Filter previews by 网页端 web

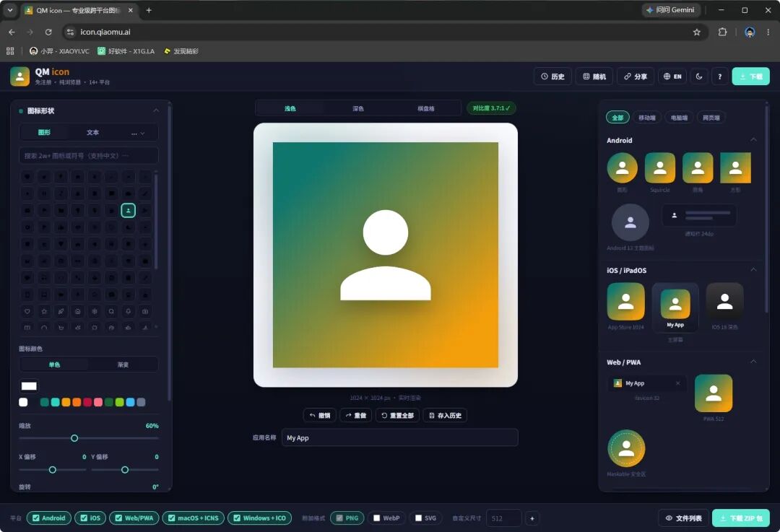coord(711,118)
